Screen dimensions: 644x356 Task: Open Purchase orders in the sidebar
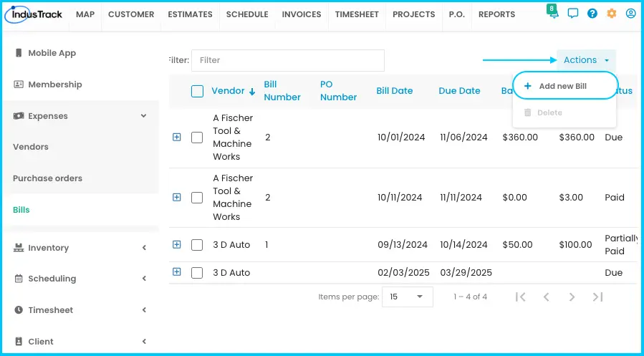pos(47,178)
